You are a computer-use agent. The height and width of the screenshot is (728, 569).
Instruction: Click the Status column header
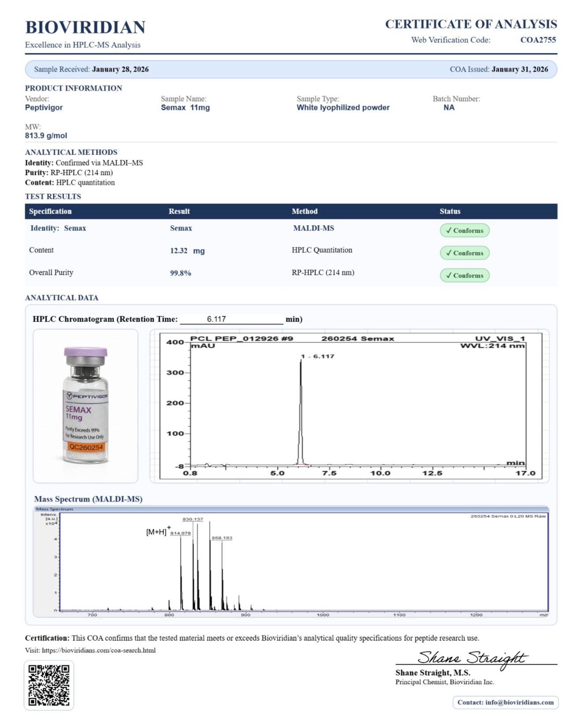[450, 211]
